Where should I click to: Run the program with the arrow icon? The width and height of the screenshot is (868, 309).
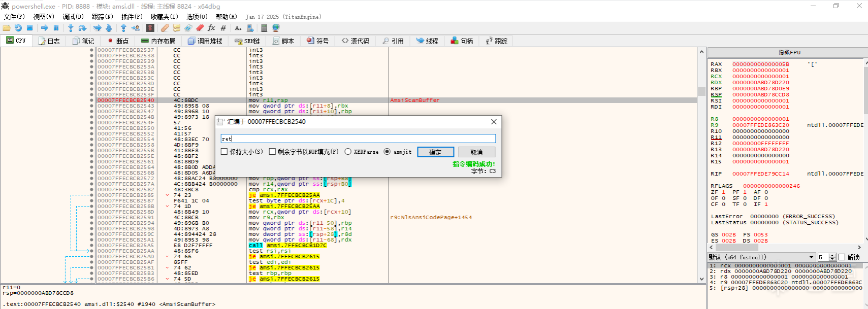tap(45, 28)
